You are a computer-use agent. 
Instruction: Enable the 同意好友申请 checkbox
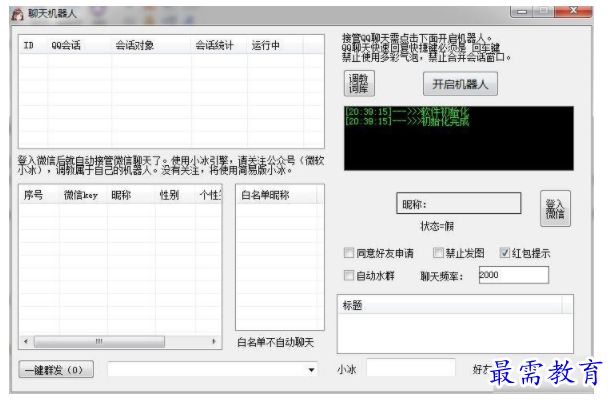pyautogui.click(x=349, y=253)
